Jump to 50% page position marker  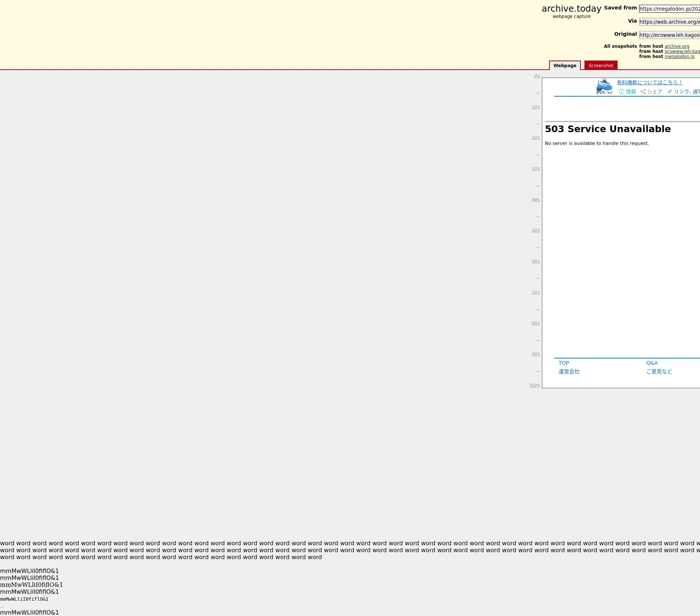536,230
